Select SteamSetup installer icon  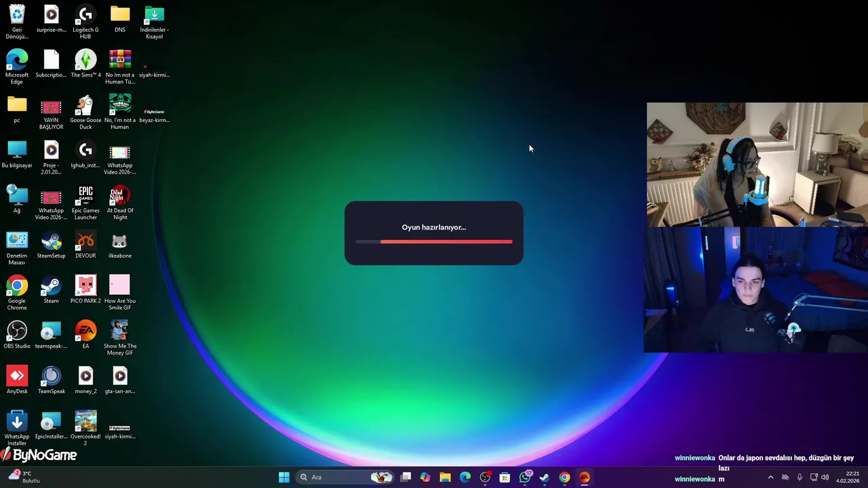pos(52,245)
